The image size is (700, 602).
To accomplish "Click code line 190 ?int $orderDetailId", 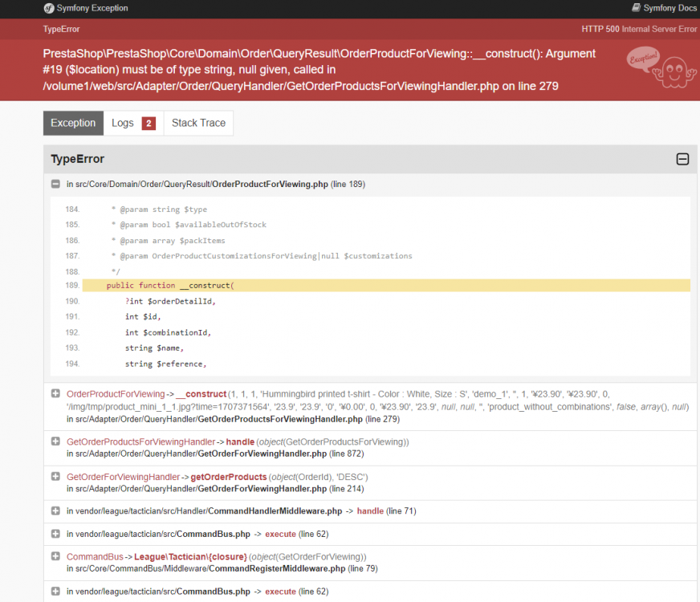I will coord(170,301).
